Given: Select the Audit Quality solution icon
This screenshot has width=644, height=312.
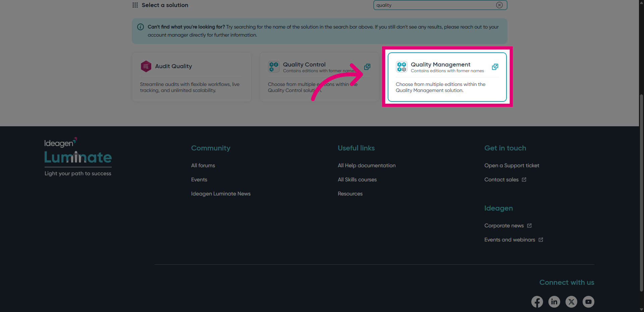Looking at the screenshot, I should [x=146, y=66].
